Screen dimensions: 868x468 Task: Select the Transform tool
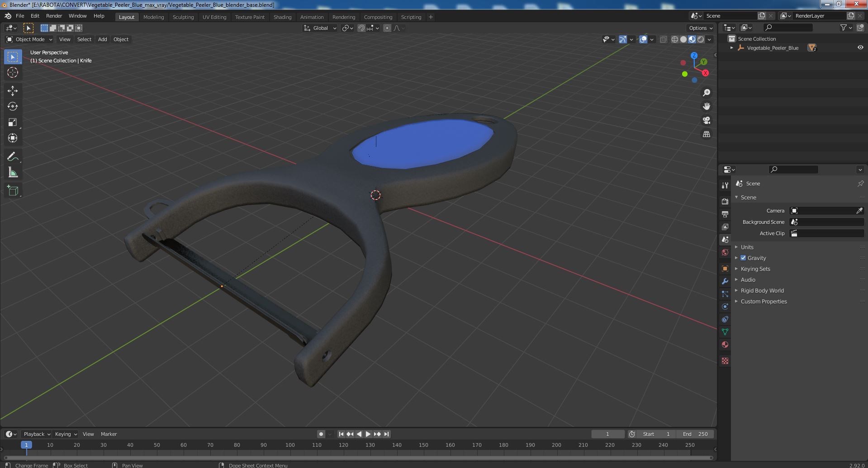click(13, 138)
